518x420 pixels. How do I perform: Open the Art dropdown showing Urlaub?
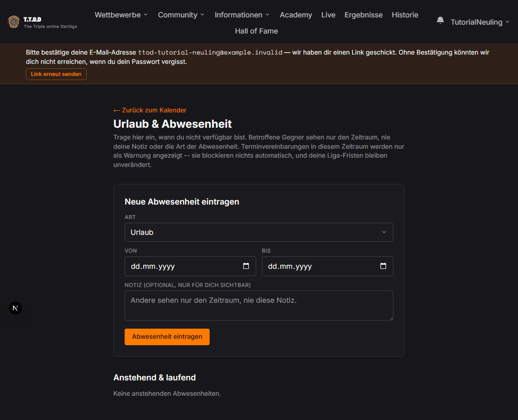pos(259,232)
